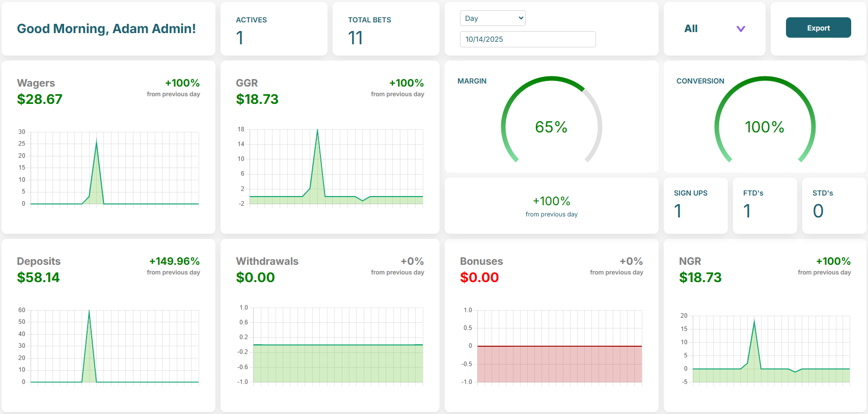Click the date field showing 10/14/2025
Viewport: 868px width, 414px height.
[x=527, y=39]
